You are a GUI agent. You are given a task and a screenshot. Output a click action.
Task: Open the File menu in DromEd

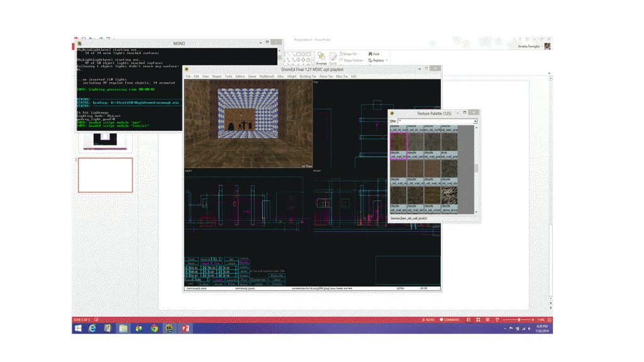point(188,76)
